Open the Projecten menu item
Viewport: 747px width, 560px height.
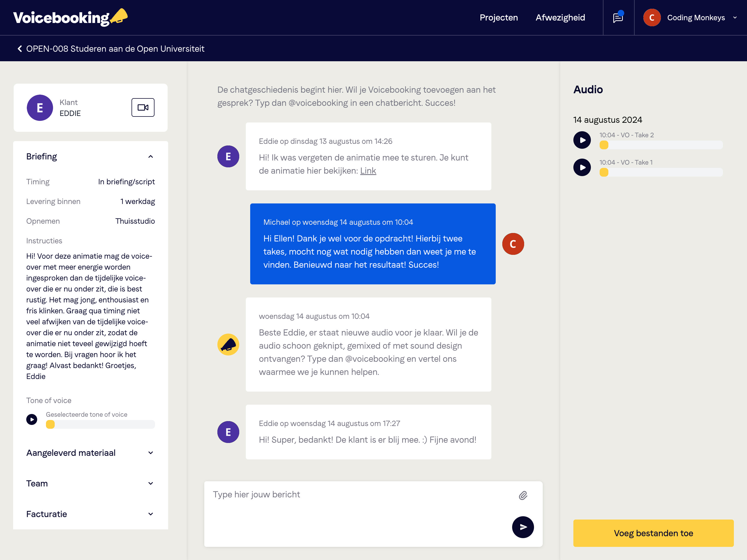499,17
